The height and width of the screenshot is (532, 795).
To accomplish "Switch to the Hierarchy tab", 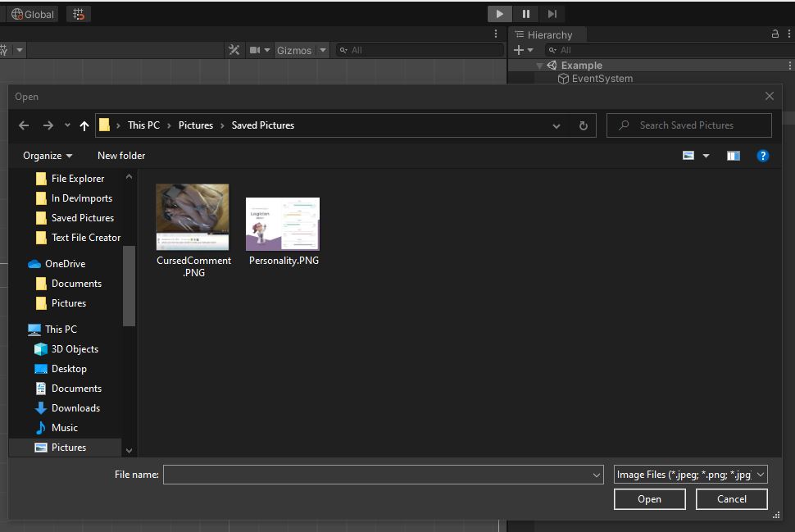I will pos(547,34).
